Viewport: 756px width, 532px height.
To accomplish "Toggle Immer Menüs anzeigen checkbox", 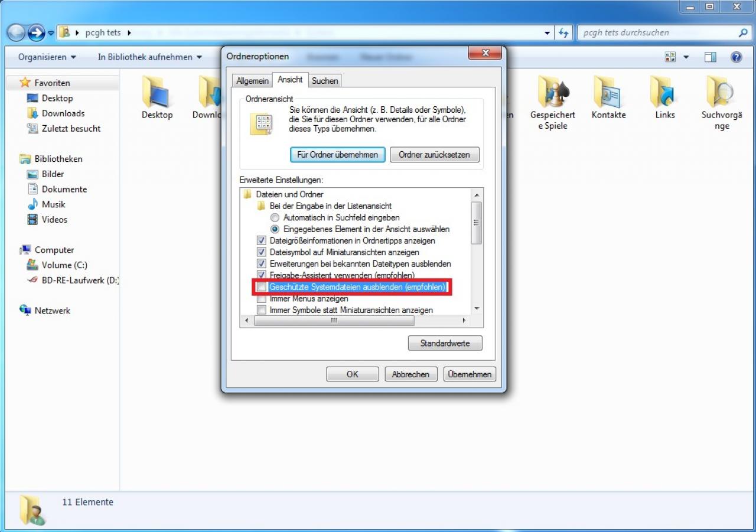I will click(262, 299).
